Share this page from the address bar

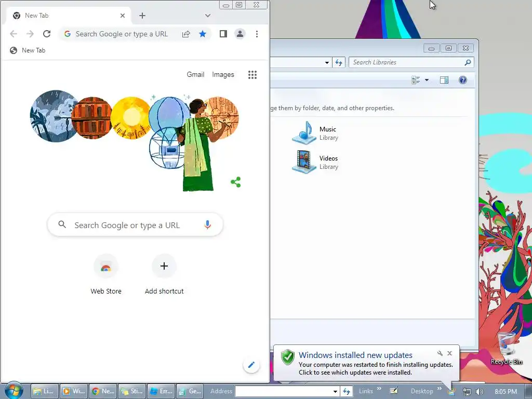[x=186, y=34]
